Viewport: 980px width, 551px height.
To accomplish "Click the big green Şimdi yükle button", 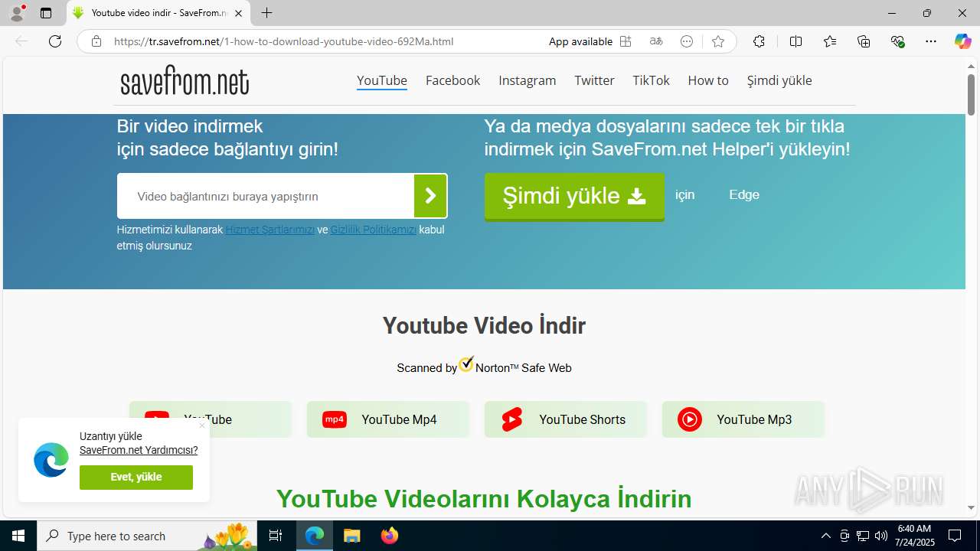I will click(x=574, y=197).
